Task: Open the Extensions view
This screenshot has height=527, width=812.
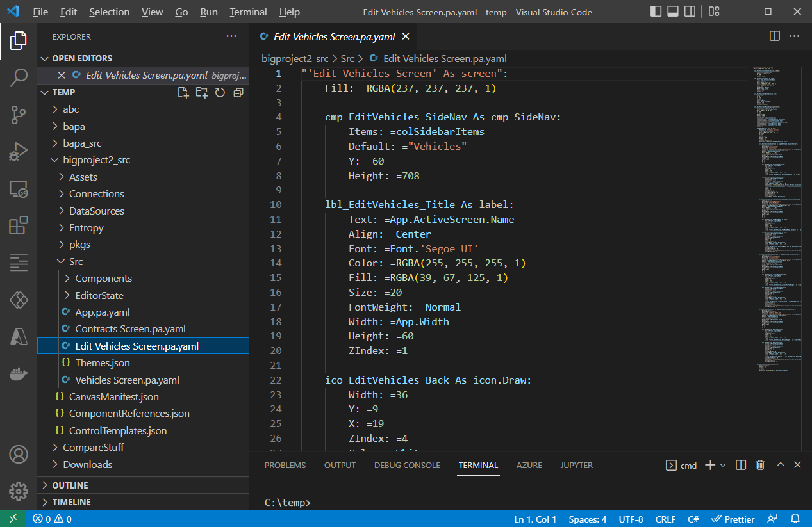Action: point(19,225)
